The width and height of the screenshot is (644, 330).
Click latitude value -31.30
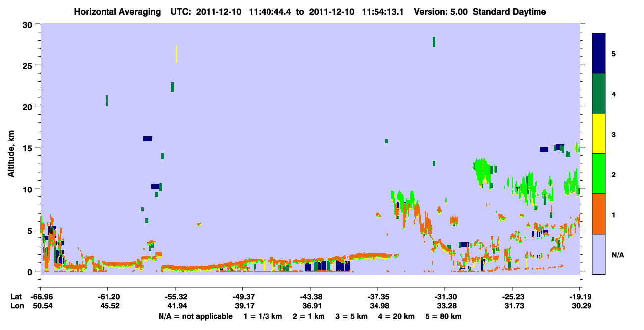point(445,297)
